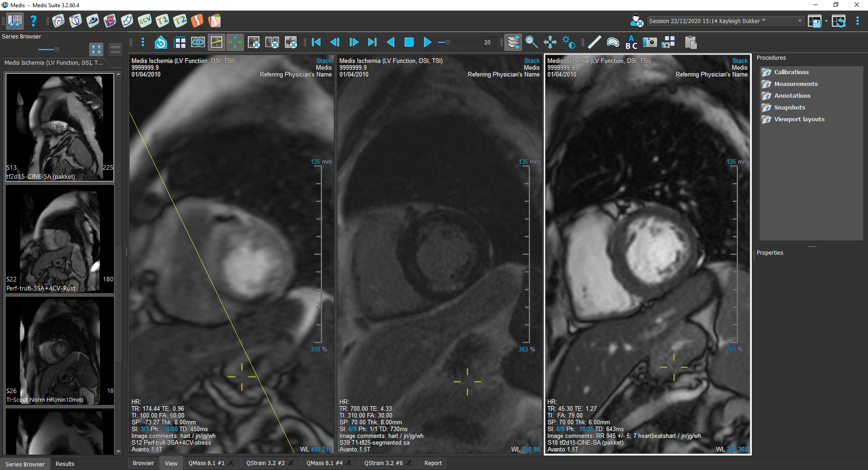Click the clipboard copy icon
Image resolution: width=868 pixels, height=470 pixels.
coord(691,43)
